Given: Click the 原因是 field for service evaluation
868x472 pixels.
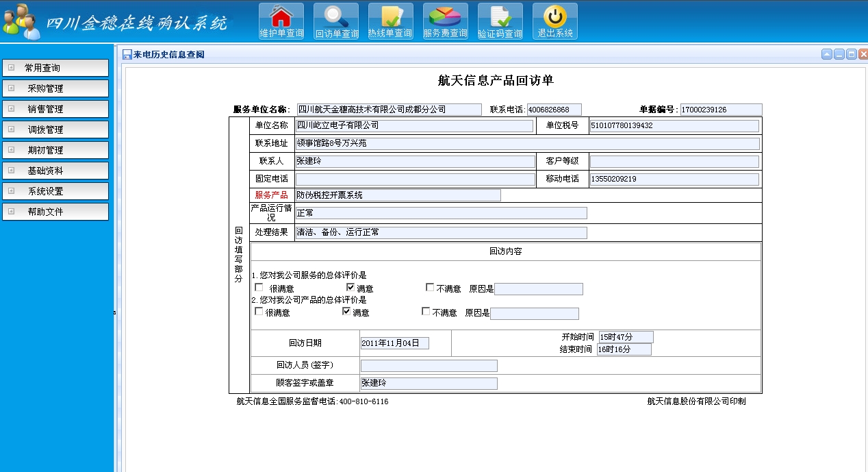Looking at the screenshot, I should click(x=539, y=289).
